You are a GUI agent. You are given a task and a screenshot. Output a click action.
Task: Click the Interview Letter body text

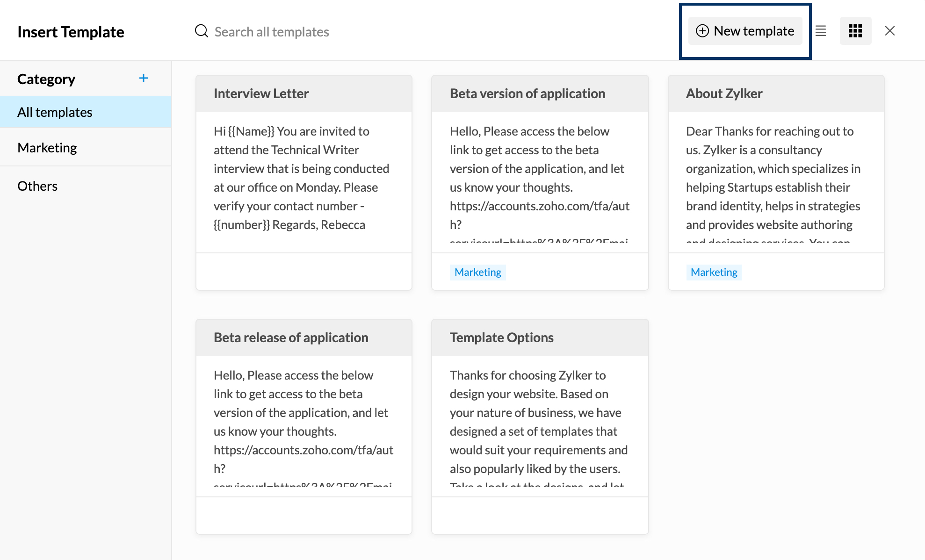pyautogui.click(x=302, y=178)
